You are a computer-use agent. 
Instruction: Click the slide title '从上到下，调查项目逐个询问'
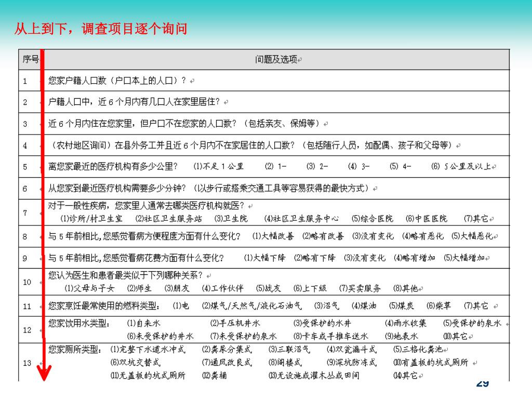(x=101, y=29)
